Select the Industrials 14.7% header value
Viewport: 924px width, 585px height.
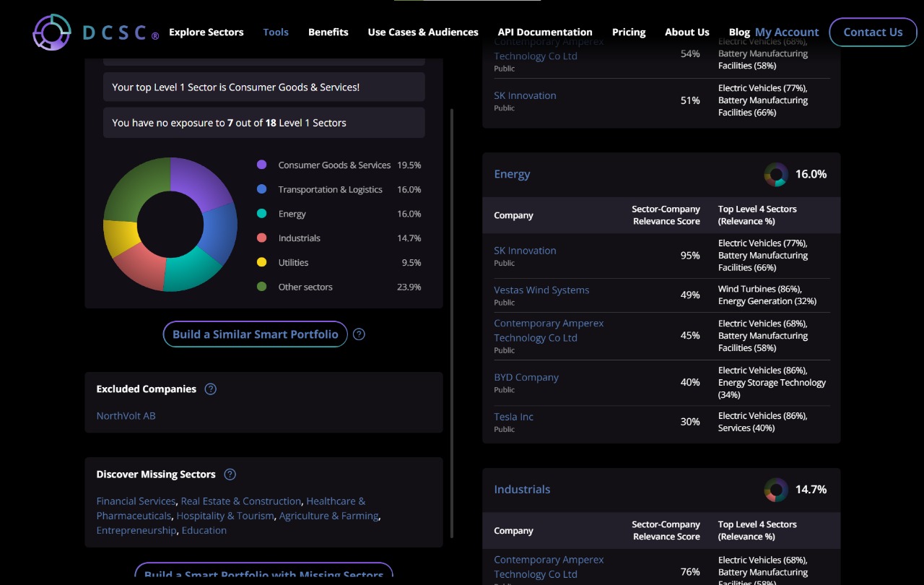tap(811, 490)
